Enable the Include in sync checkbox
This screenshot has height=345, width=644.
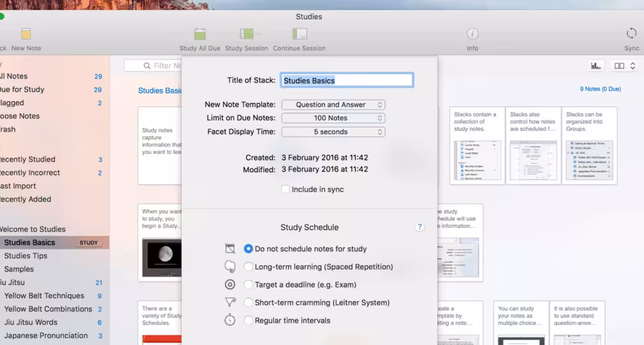[285, 189]
